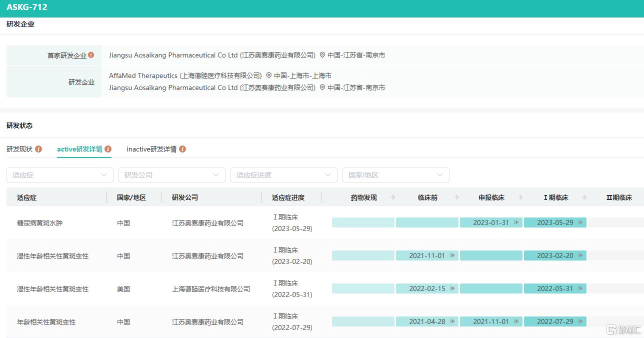Click Jiangsu Aosaikang link in 首家研发企业 row
Viewport: 644px width, 338px height.
pyautogui.click(x=212, y=55)
